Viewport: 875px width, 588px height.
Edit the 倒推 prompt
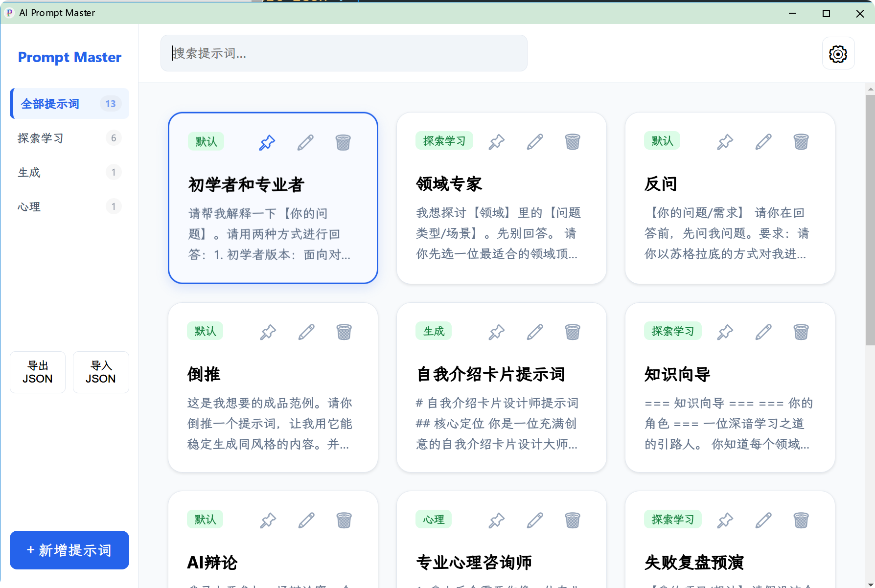pos(306,332)
